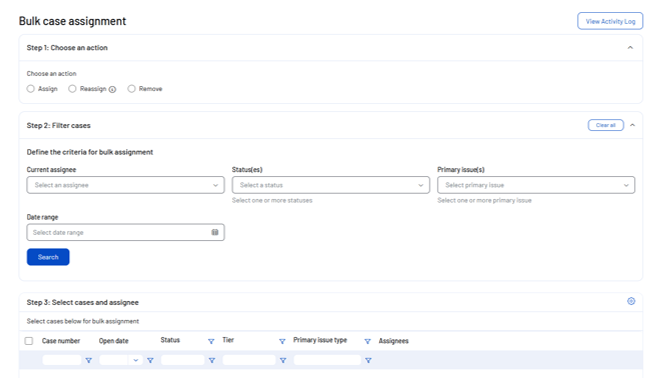Open the Current assignee dropdown
Viewport: 651px width, 378px height.
click(125, 185)
